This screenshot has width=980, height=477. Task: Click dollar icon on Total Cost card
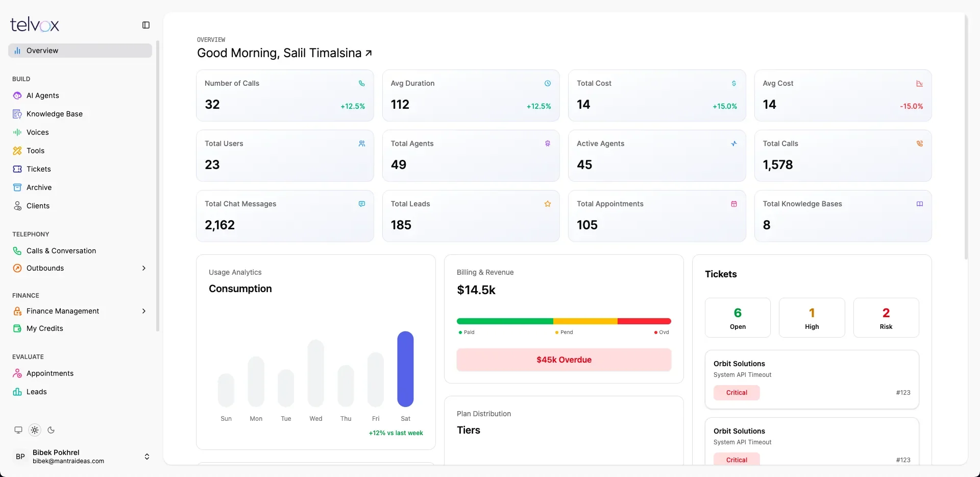point(734,83)
